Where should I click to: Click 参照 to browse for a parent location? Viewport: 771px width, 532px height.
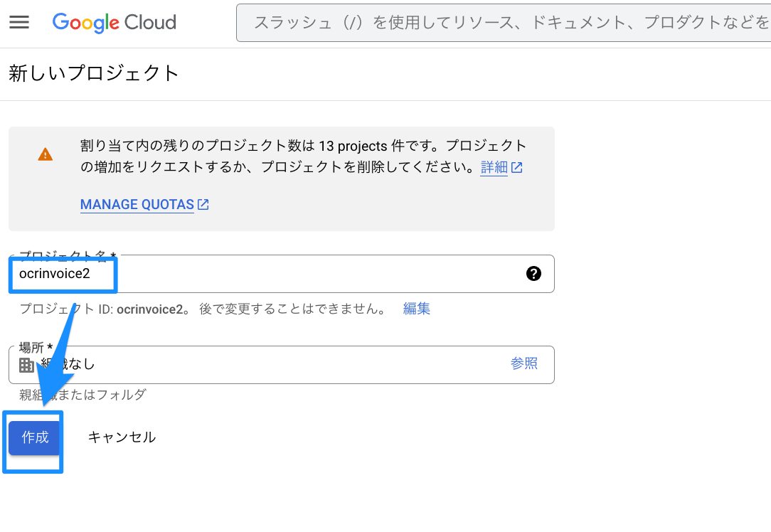click(524, 363)
